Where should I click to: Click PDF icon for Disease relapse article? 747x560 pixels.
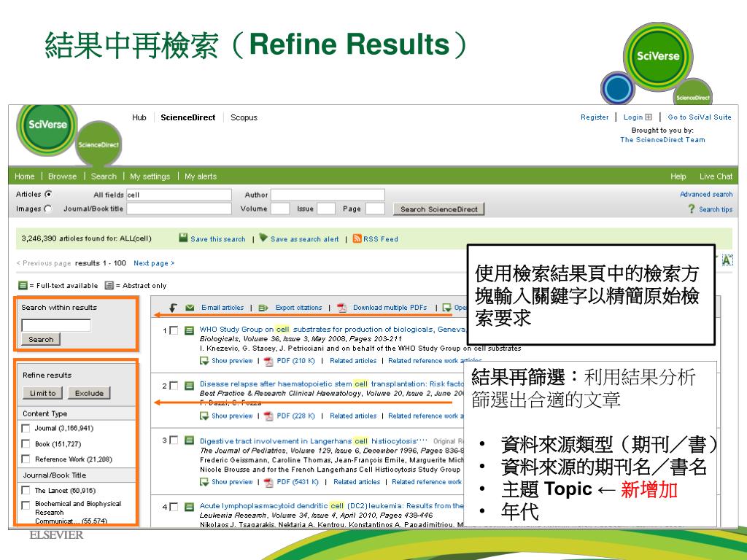click(268, 416)
